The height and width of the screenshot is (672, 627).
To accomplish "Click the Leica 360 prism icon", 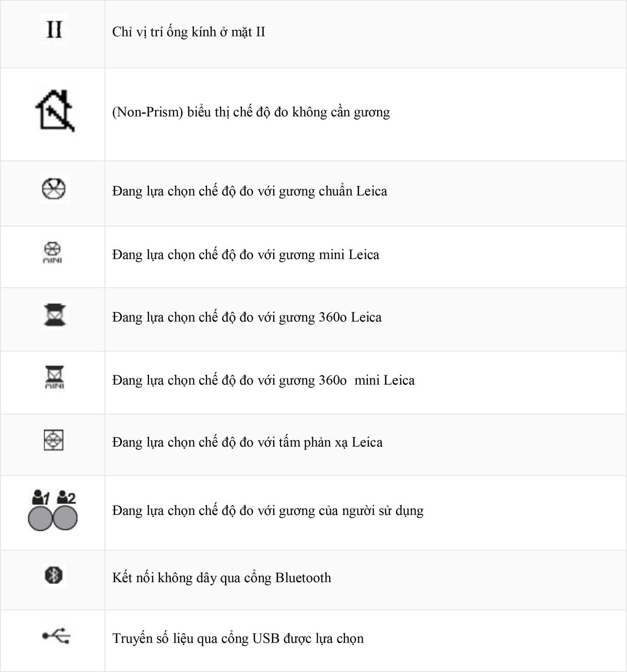I will [55, 315].
